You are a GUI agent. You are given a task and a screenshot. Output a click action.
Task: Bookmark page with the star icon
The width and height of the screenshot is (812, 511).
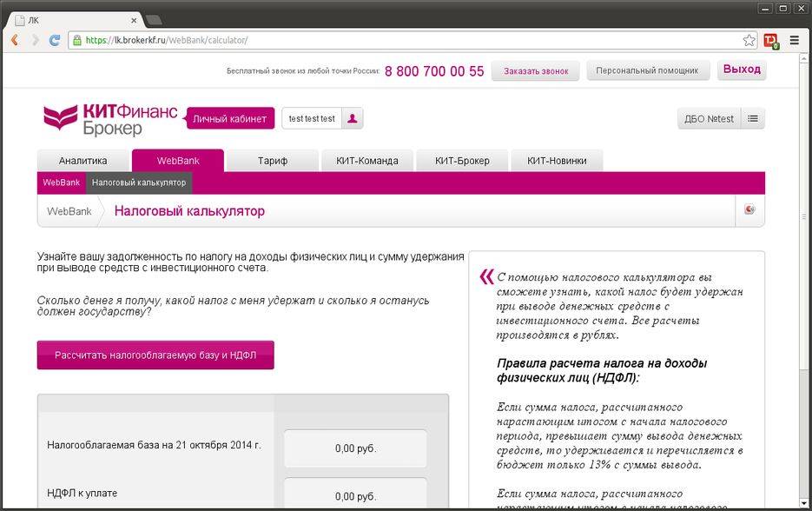click(749, 40)
